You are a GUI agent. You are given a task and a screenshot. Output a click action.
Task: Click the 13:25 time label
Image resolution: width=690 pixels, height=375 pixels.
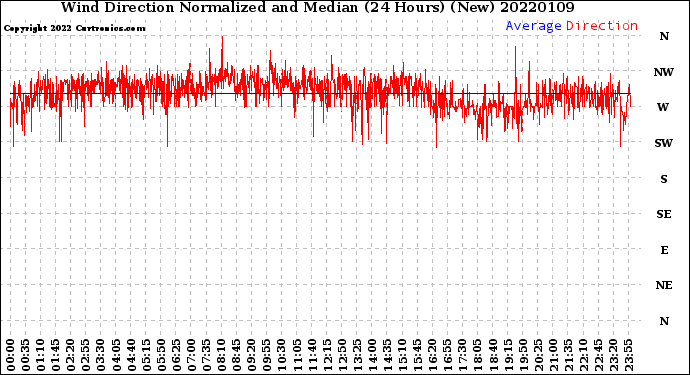(x=357, y=355)
